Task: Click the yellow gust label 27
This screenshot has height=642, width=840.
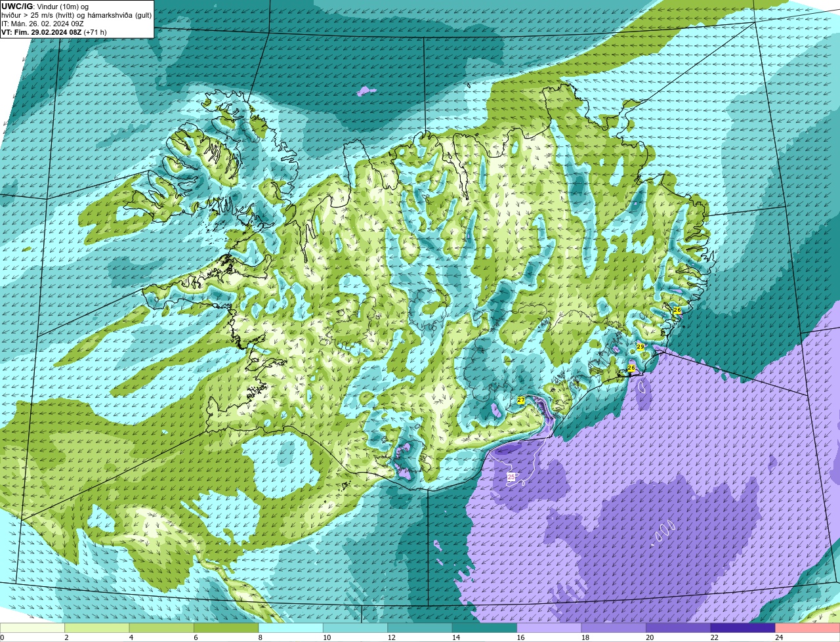Action: [521, 400]
